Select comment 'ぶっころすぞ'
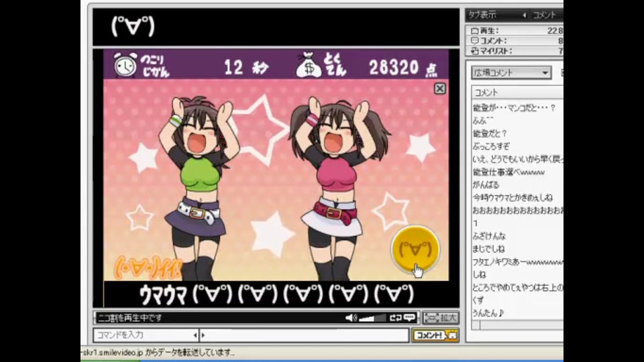Image resolution: width=644 pixels, height=362 pixels. click(491, 146)
